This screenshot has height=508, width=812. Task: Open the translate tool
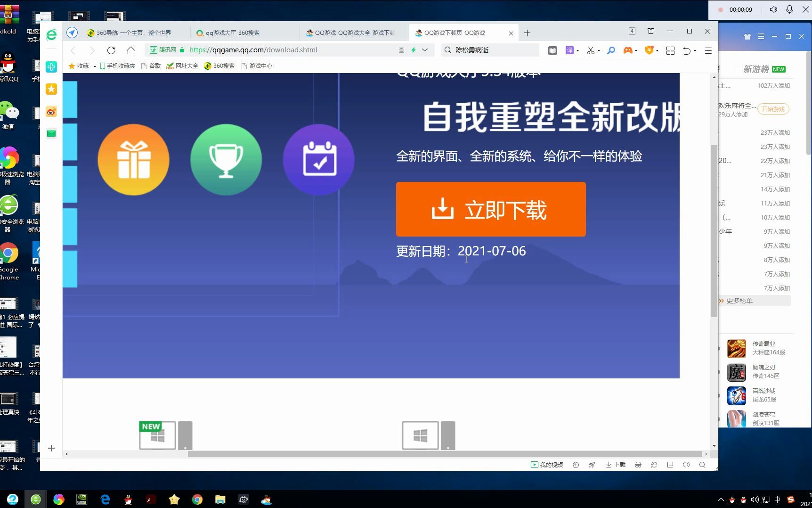(570, 50)
